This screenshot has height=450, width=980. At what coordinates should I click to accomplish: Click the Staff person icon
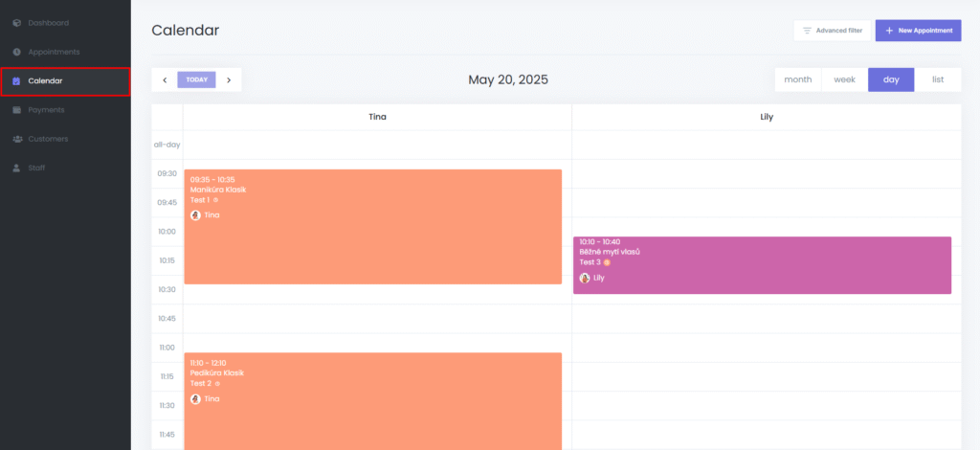(x=16, y=169)
